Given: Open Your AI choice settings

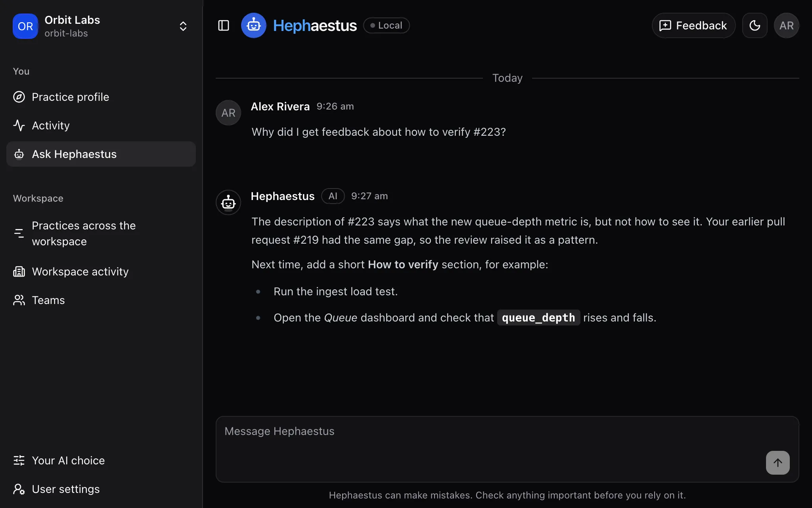Looking at the screenshot, I should tap(101, 460).
